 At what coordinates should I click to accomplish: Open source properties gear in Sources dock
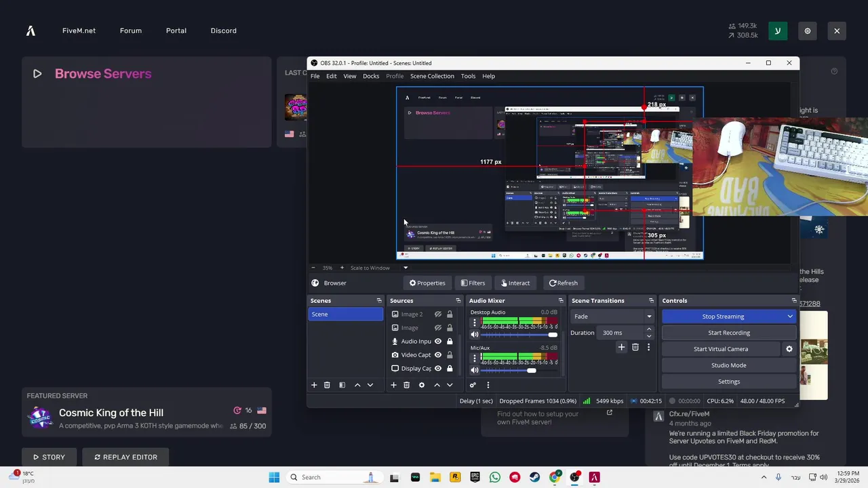[x=422, y=385]
